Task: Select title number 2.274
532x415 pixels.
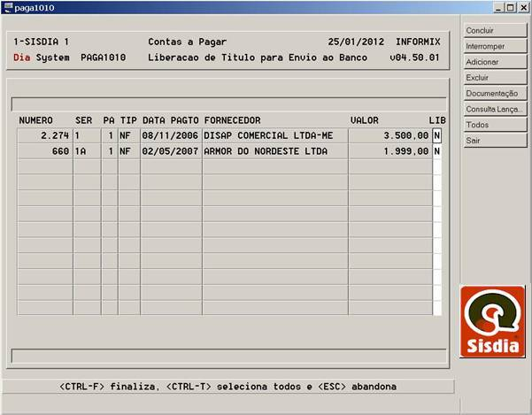Action: tap(45, 135)
